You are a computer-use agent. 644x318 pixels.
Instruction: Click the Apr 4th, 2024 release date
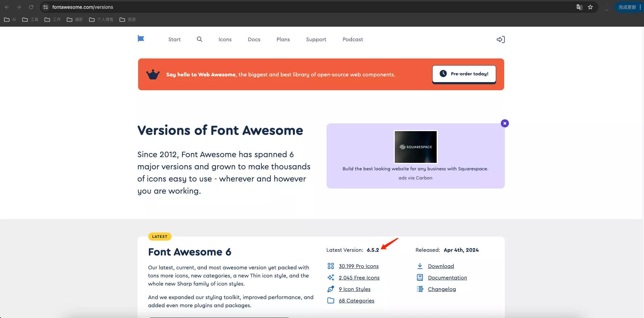(x=461, y=250)
